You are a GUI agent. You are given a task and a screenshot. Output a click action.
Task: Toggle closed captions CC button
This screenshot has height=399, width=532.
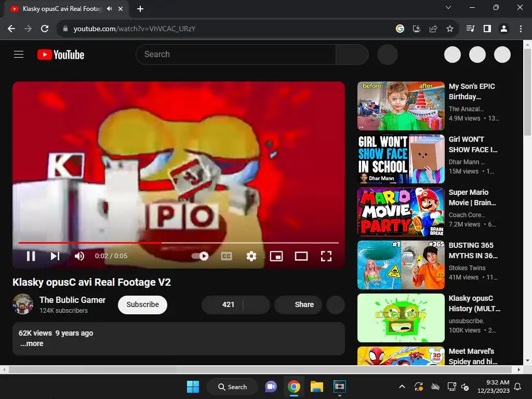(x=227, y=256)
